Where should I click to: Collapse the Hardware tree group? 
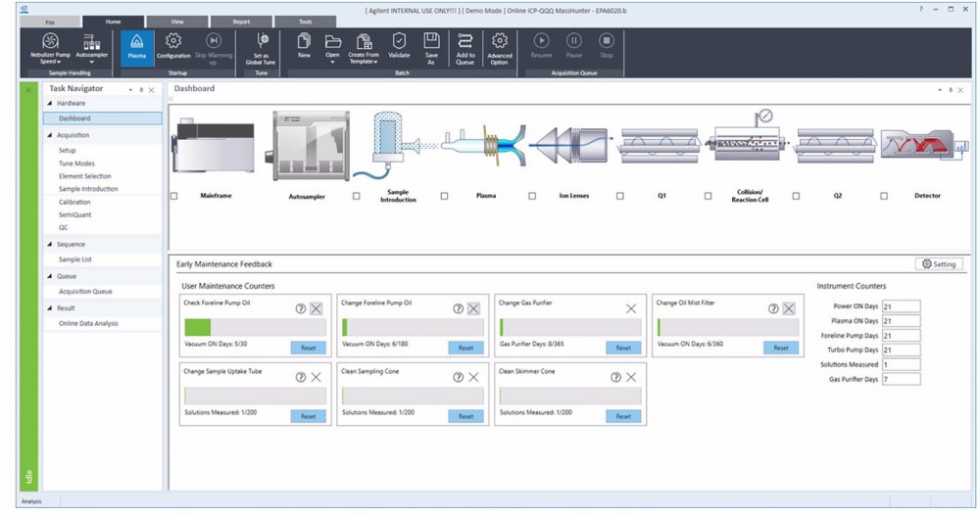click(50, 103)
